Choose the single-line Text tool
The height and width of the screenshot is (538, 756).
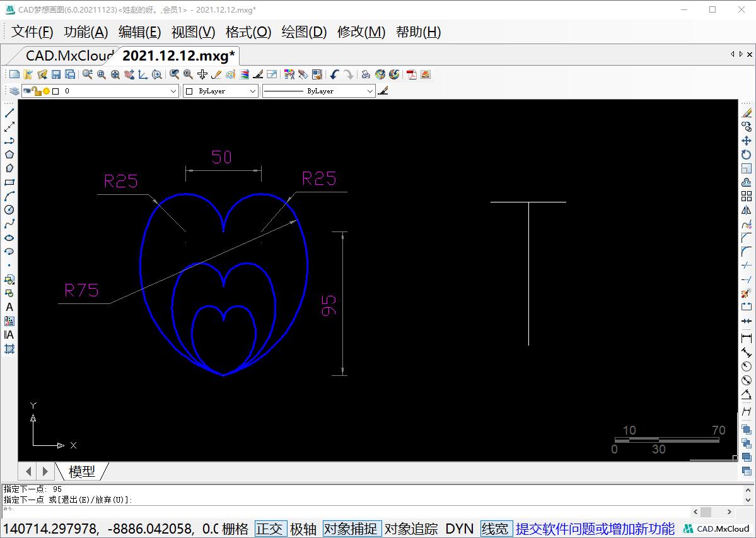coord(9,307)
